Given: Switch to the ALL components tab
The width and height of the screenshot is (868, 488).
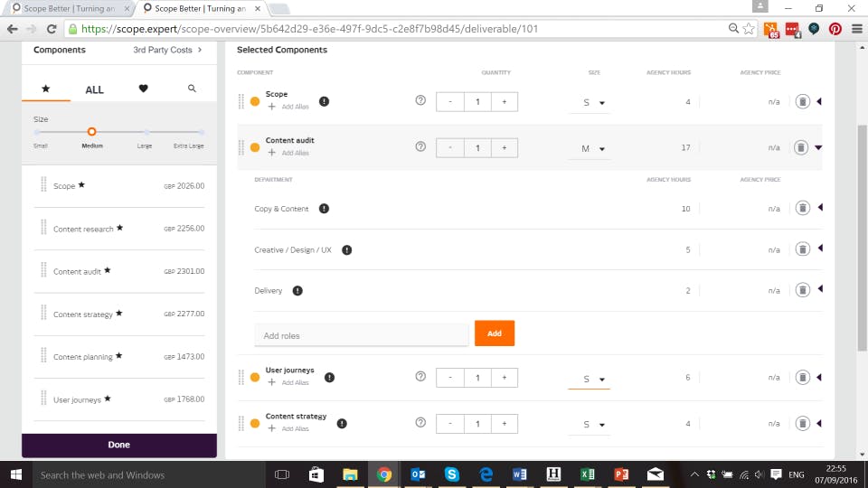Looking at the screenshot, I should (94, 89).
